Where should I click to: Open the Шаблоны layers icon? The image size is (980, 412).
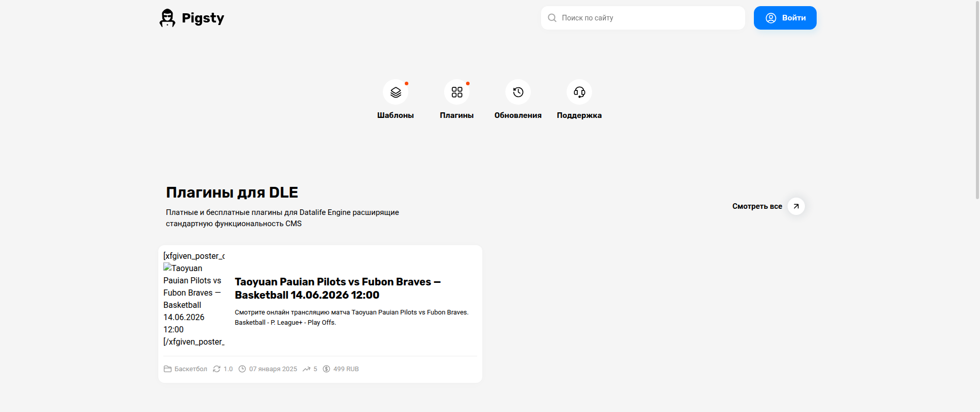tap(396, 92)
